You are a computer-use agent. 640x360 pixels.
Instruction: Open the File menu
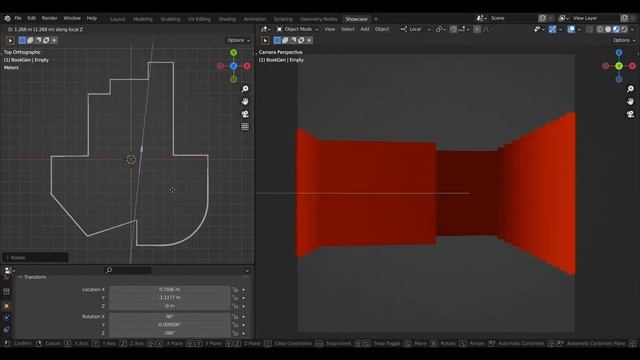[18, 18]
